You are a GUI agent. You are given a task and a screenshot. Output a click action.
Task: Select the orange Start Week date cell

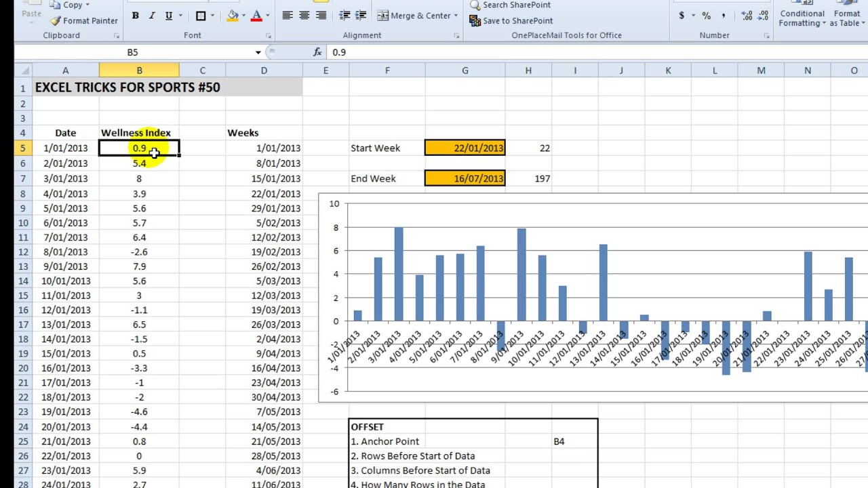465,148
